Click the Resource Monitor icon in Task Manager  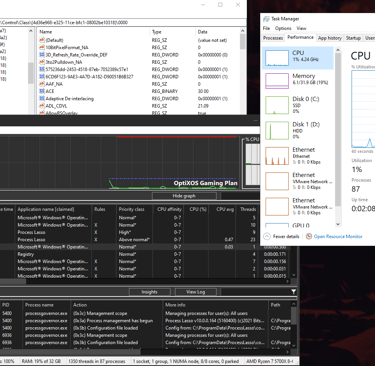tap(309, 236)
